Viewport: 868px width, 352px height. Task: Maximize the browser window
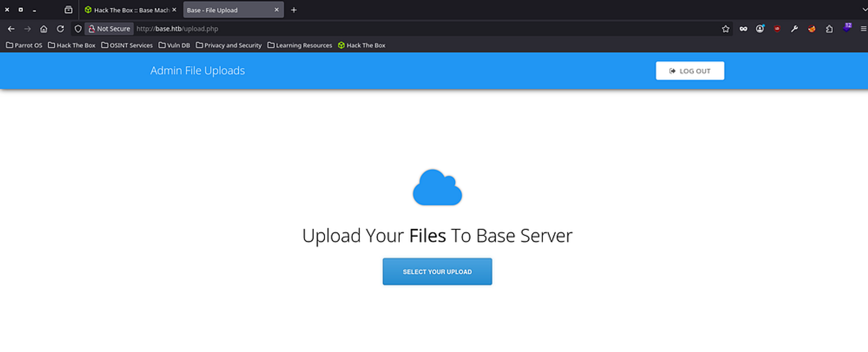21,10
